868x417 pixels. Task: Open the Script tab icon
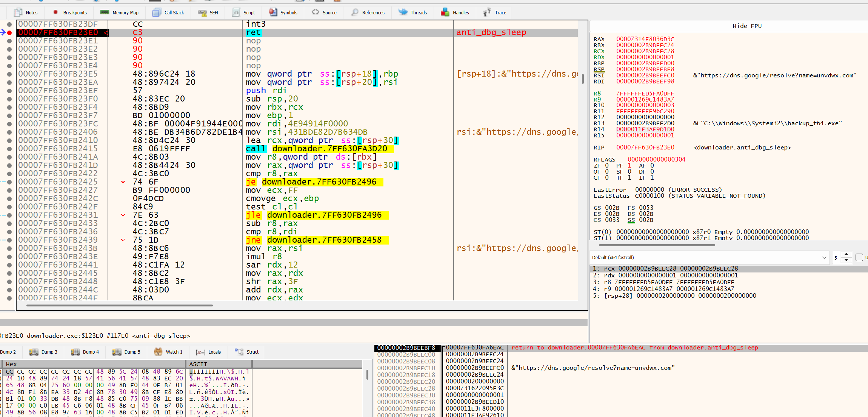(x=236, y=12)
